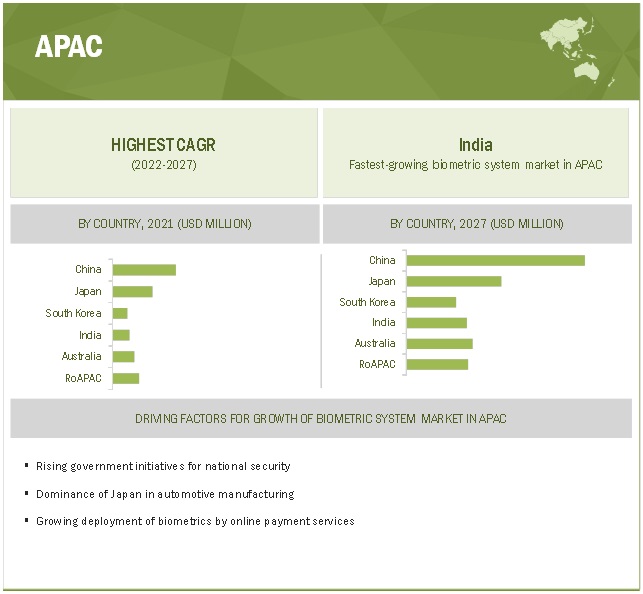This screenshot has width=643, height=594.
Task: Click the Japan automotive manufacturing bullet
Action: coord(165,494)
